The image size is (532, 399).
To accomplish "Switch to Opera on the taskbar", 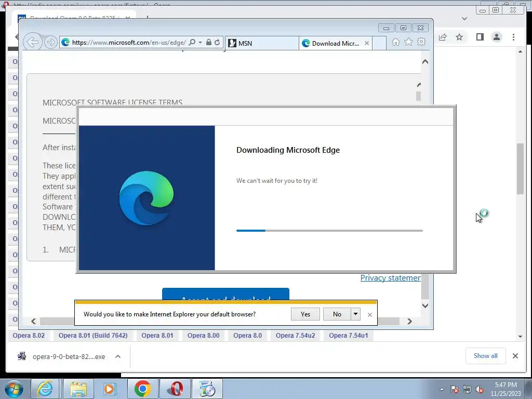I will point(175,389).
